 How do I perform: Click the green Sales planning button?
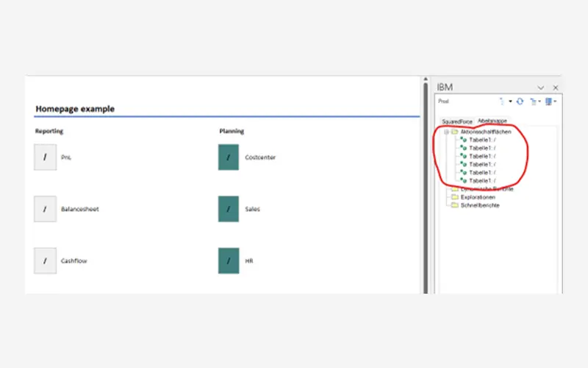tap(229, 209)
